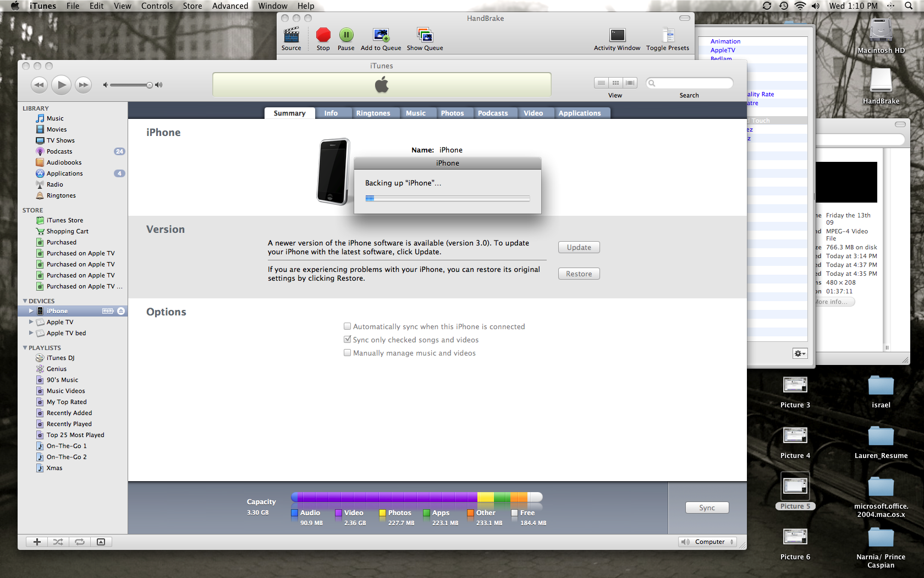Open the Info tab
The height and width of the screenshot is (578, 924).
pos(331,113)
